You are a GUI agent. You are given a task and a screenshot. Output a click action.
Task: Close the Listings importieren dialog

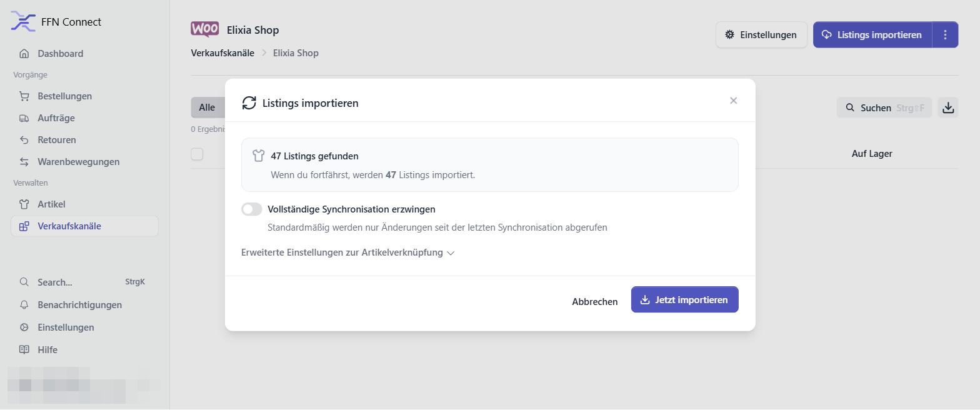coord(734,101)
